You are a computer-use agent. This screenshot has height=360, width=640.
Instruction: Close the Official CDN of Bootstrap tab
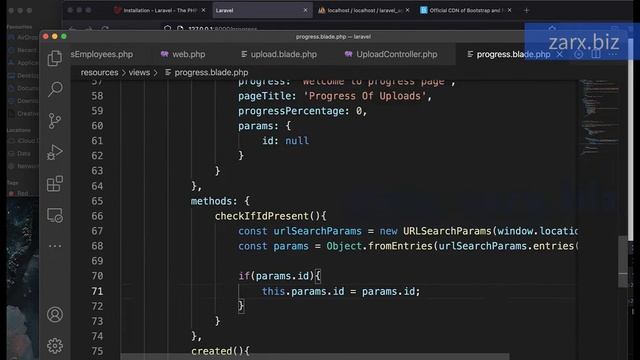pyautogui.click(x=509, y=10)
